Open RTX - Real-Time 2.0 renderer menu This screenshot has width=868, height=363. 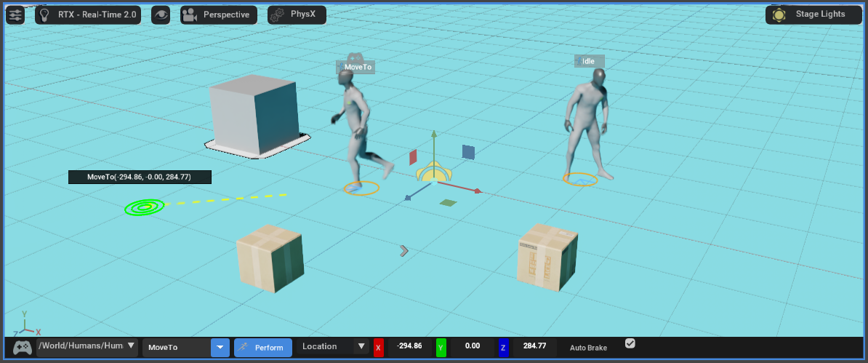tap(88, 15)
